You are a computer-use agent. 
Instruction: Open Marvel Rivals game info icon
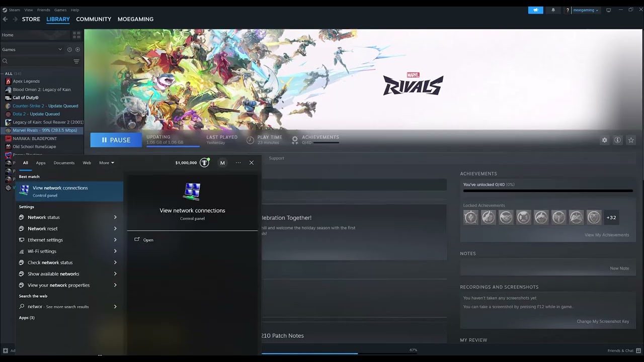(617, 140)
